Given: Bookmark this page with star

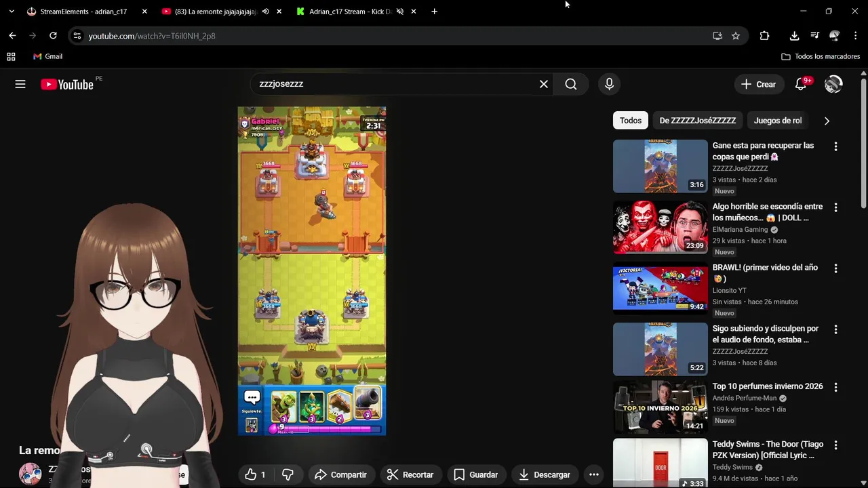Looking at the screenshot, I should pyautogui.click(x=736, y=36).
